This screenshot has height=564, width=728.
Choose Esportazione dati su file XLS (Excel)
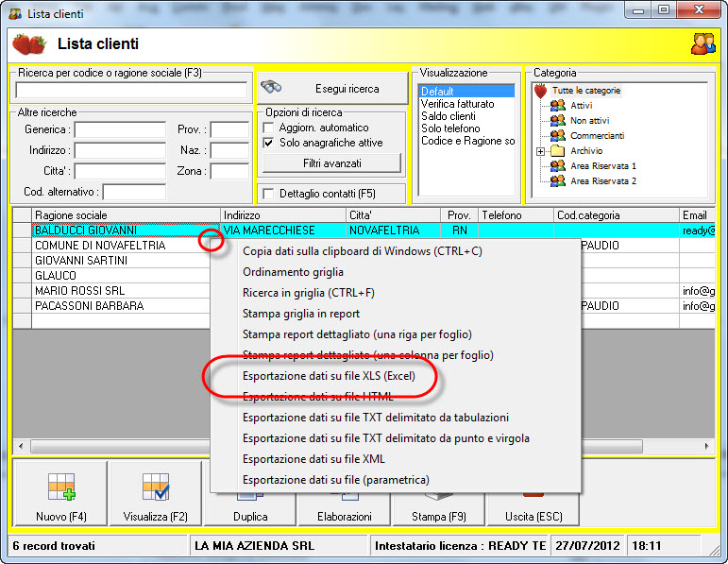coord(330,376)
